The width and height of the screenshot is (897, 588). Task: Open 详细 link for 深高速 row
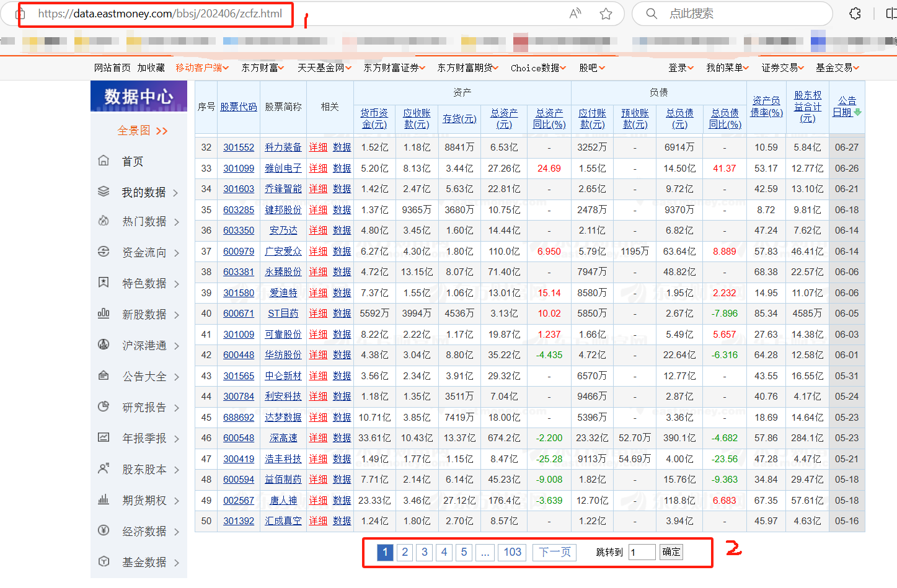point(318,438)
